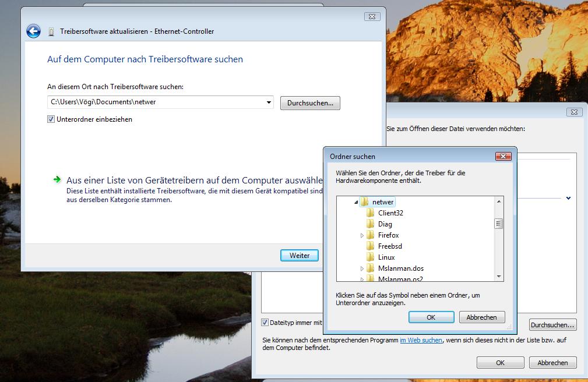
Task: Toggle 'Unterordner einbeziehen' checkbox
Action: (51, 119)
